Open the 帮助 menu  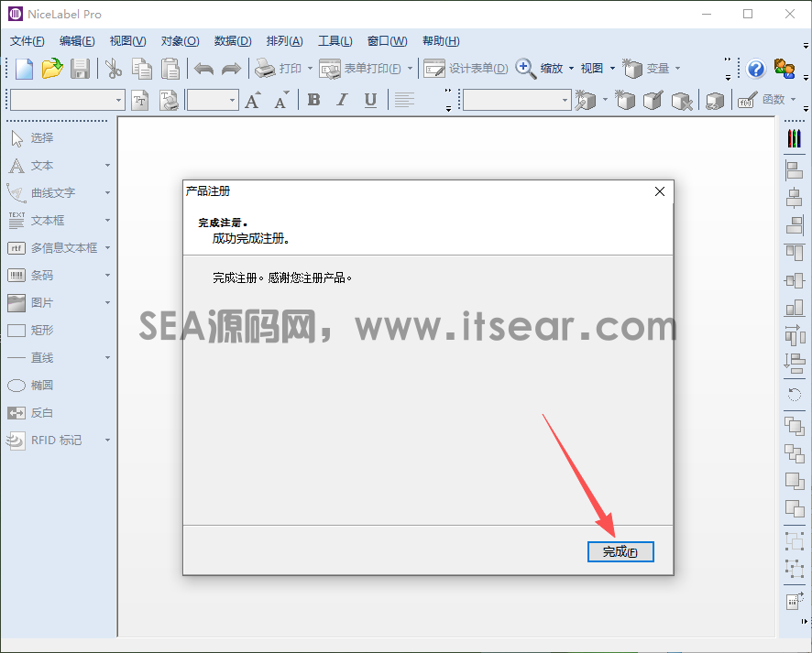441,41
